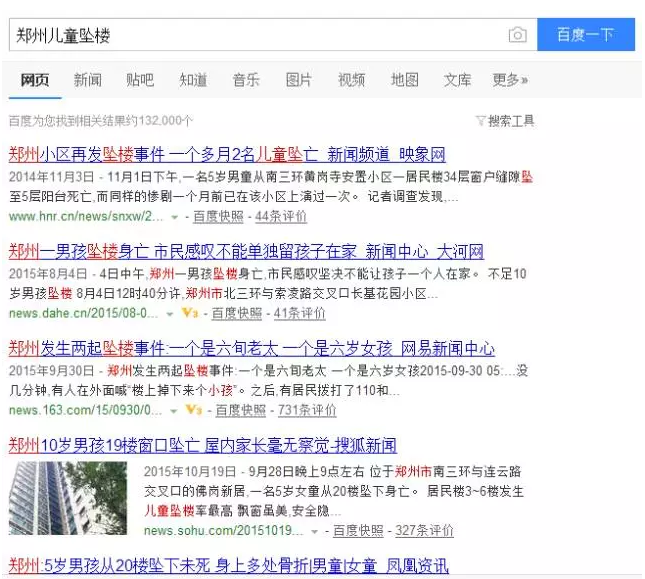Image resolution: width=645 pixels, height=579 pixels.
Task: Open the 文库 tab
Action: point(457,80)
